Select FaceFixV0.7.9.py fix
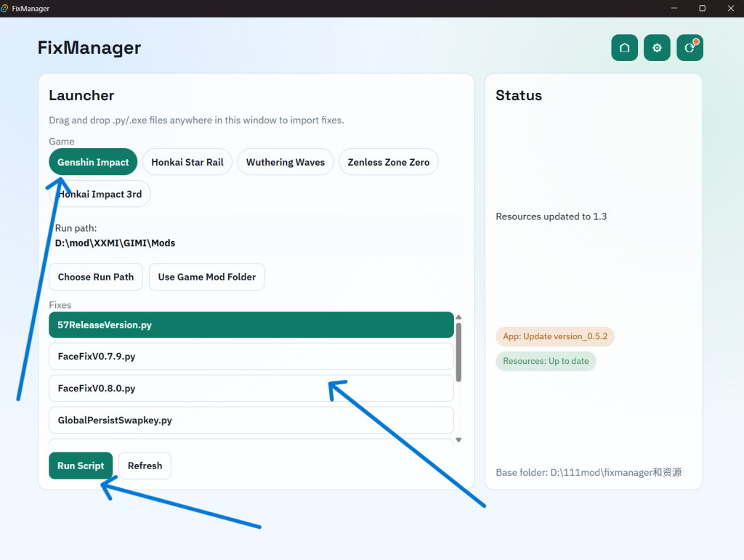The image size is (744, 560). click(x=251, y=357)
